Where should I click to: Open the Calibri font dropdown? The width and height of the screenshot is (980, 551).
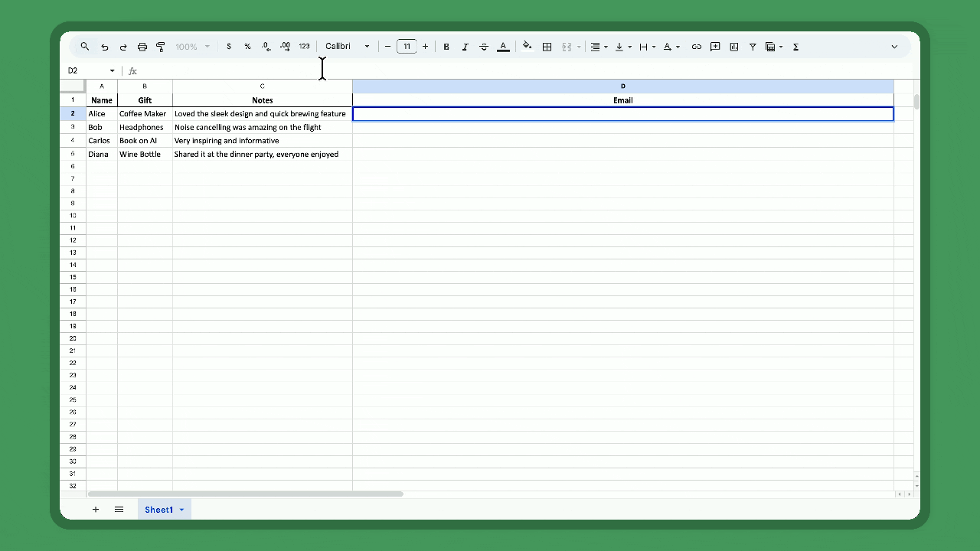click(x=348, y=47)
